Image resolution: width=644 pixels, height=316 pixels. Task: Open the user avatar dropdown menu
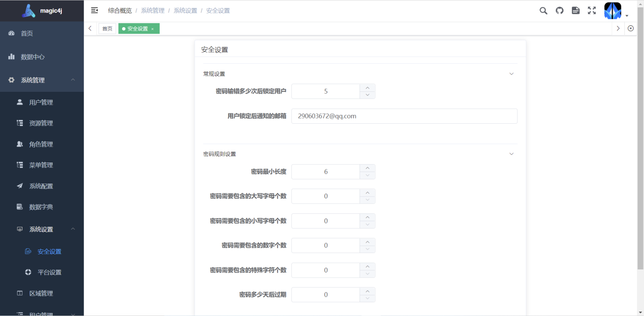[x=612, y=10]
